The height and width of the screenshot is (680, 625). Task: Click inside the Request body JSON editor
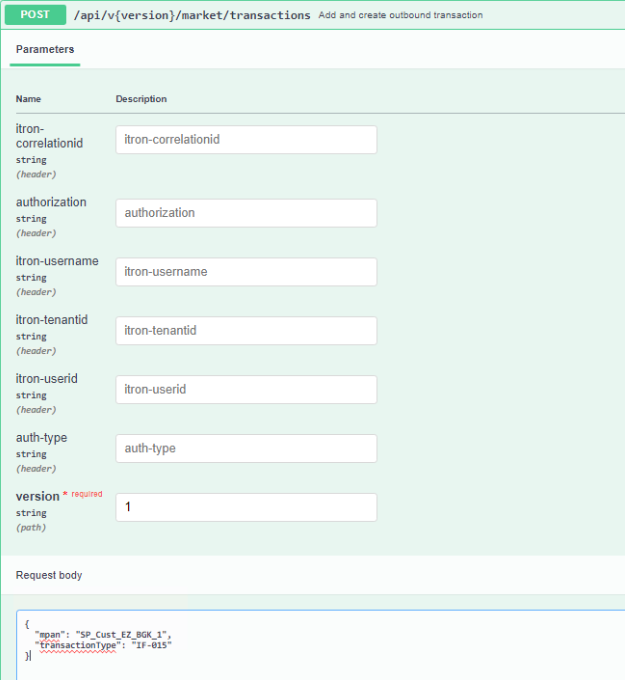[321, 644]
